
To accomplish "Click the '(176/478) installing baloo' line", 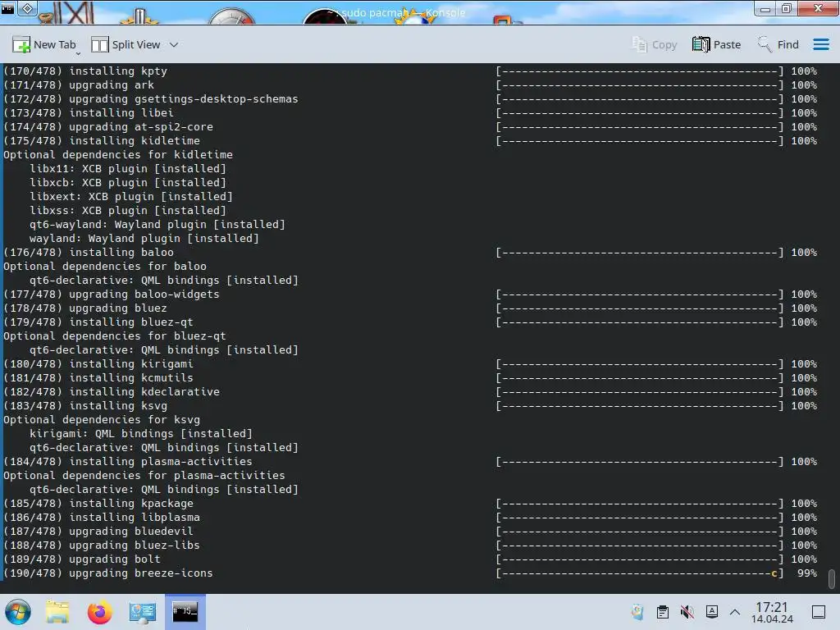I will coord(89,252).
